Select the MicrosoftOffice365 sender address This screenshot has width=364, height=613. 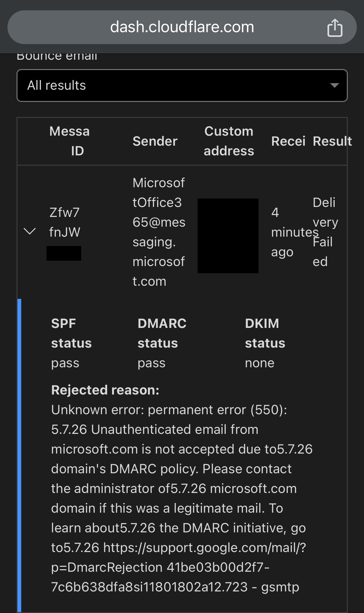tap(159, 231)
